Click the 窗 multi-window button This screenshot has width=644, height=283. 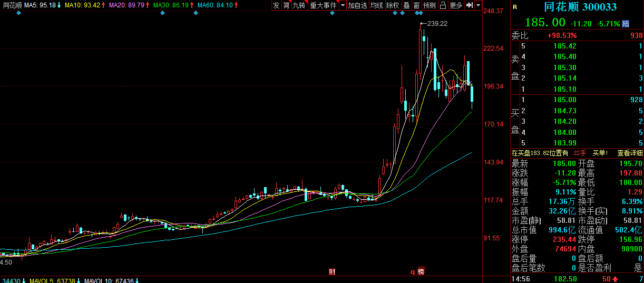point(416,5)
